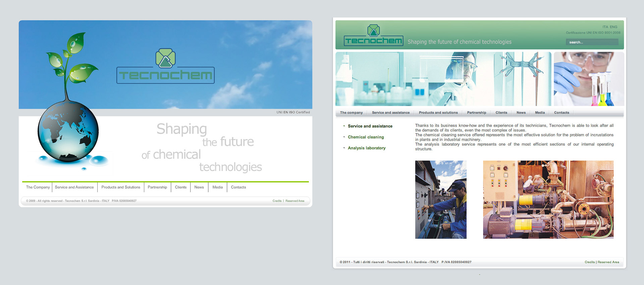Open The company tab in the right page navbar
The height and width of the screenshot is (285, 644).
click(351, 113)
